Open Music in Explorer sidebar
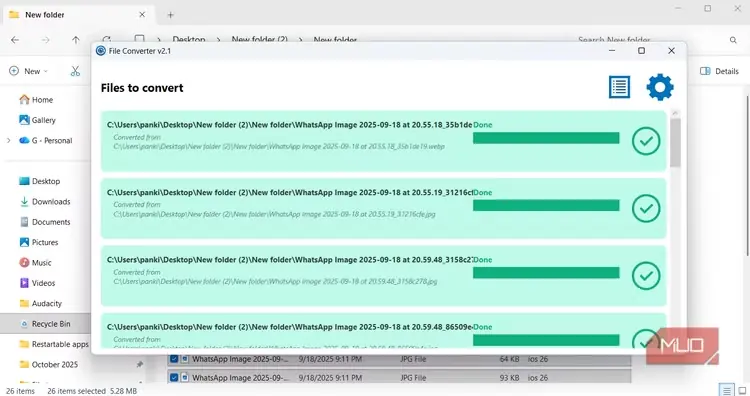 pos(35,263)
